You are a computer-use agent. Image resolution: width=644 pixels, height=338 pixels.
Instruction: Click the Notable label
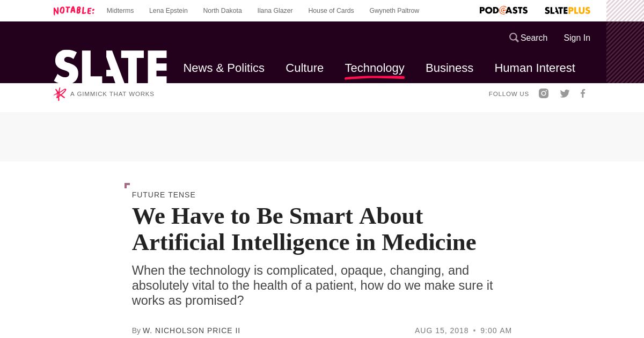[x=74, y=10]
